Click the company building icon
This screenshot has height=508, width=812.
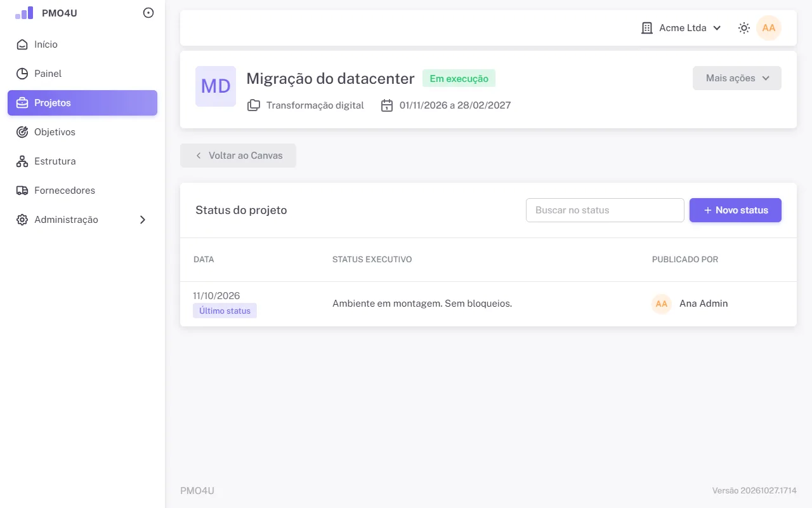647,28
